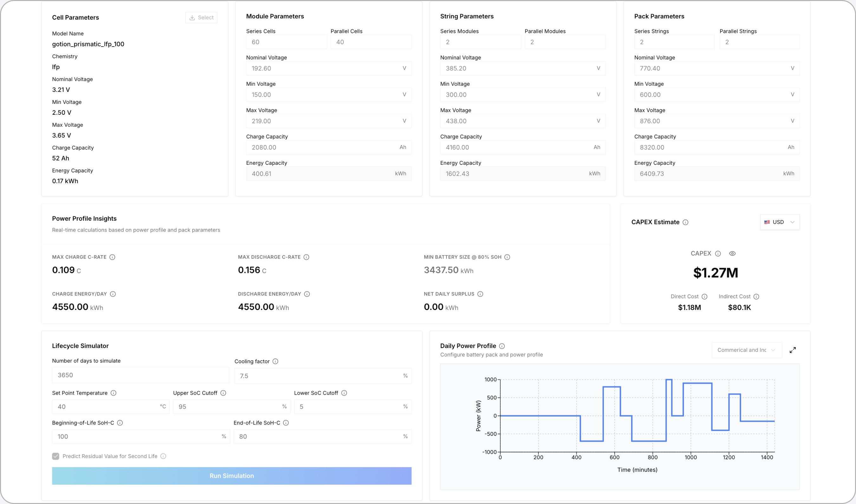Click the Module Series Cells input field

coord(287,42)
